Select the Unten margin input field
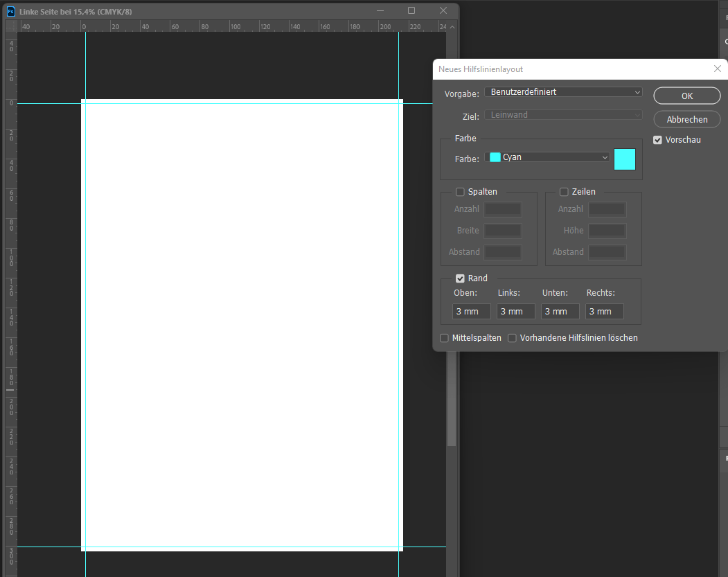Viewport: 728px width, 577px height. [560, 312]
